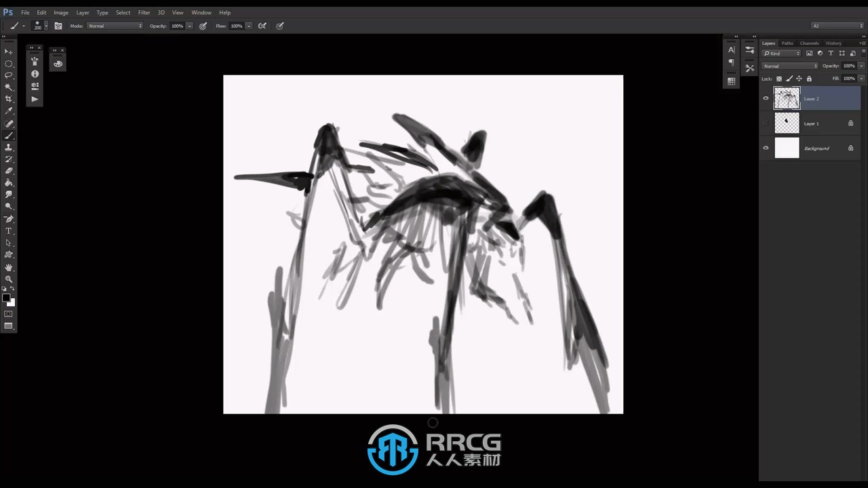This screenshot has height=488, width=868.
Task: Select the Type tool
Action: point(9,231)
